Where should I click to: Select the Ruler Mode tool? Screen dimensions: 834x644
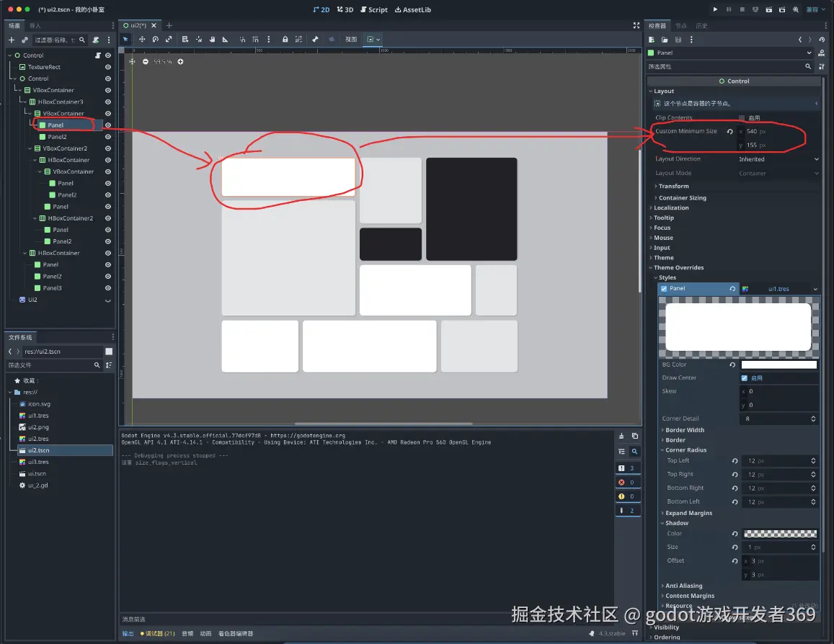(x=225, y=40)
